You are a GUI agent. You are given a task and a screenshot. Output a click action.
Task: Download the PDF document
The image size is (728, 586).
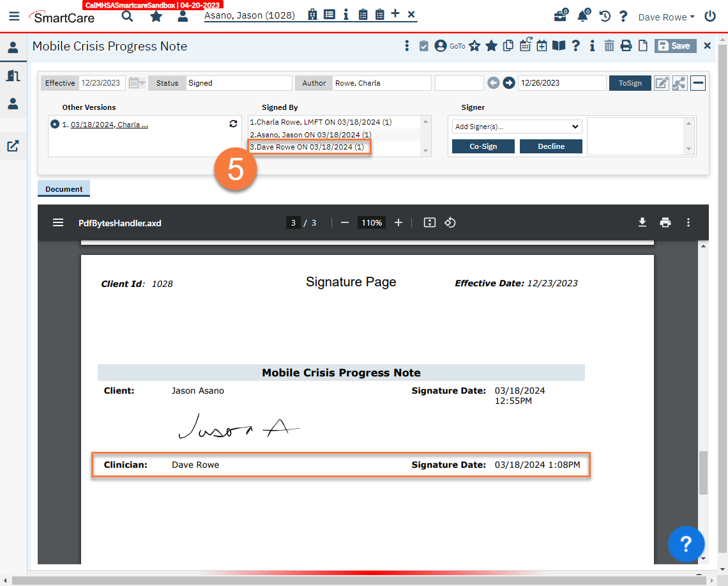[x=642, y=222]
